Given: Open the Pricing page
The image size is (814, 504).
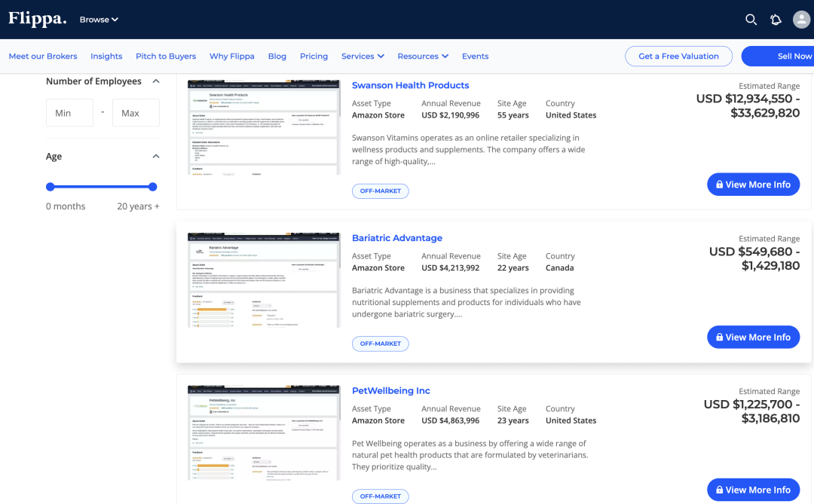Looking at the screenshot, I should click(314, 56).
